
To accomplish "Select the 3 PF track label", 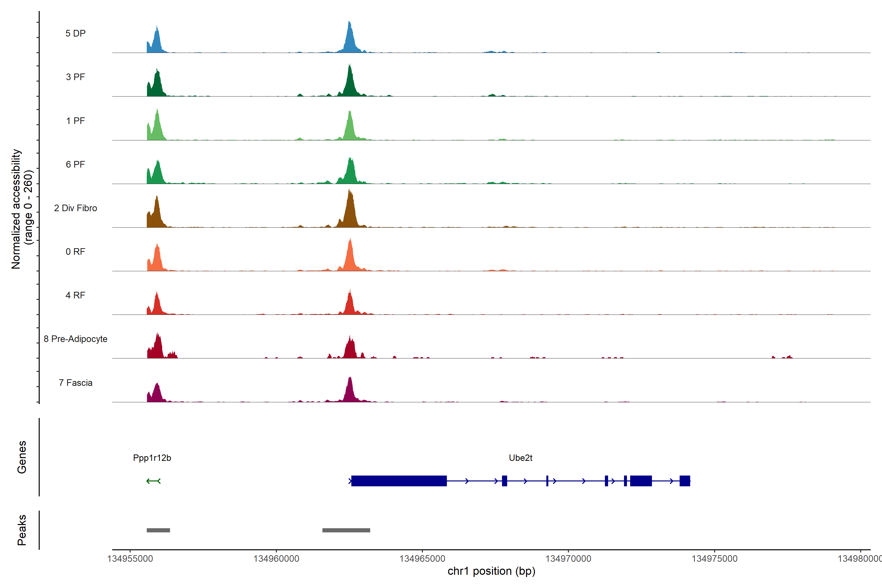I will (x=75, y=77).
